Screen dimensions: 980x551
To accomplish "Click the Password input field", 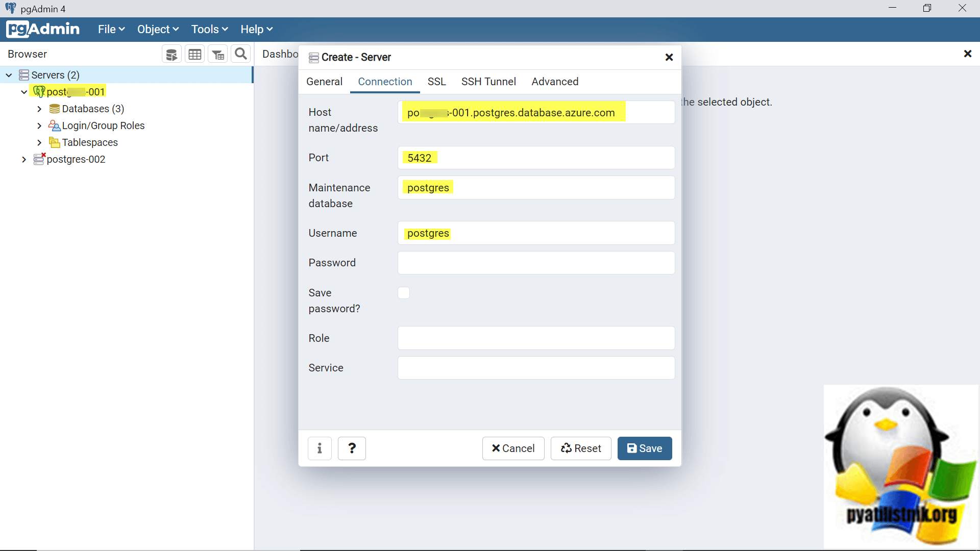I will pyautogui.click(x=536, y=263).
